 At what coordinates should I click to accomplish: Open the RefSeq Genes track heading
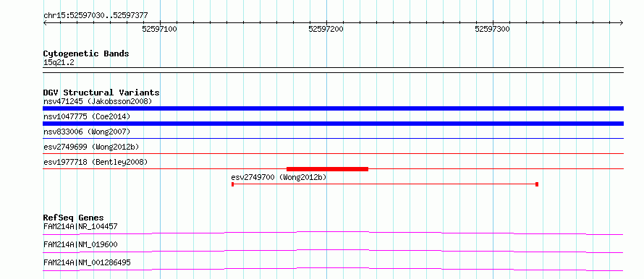coord(74,218)
